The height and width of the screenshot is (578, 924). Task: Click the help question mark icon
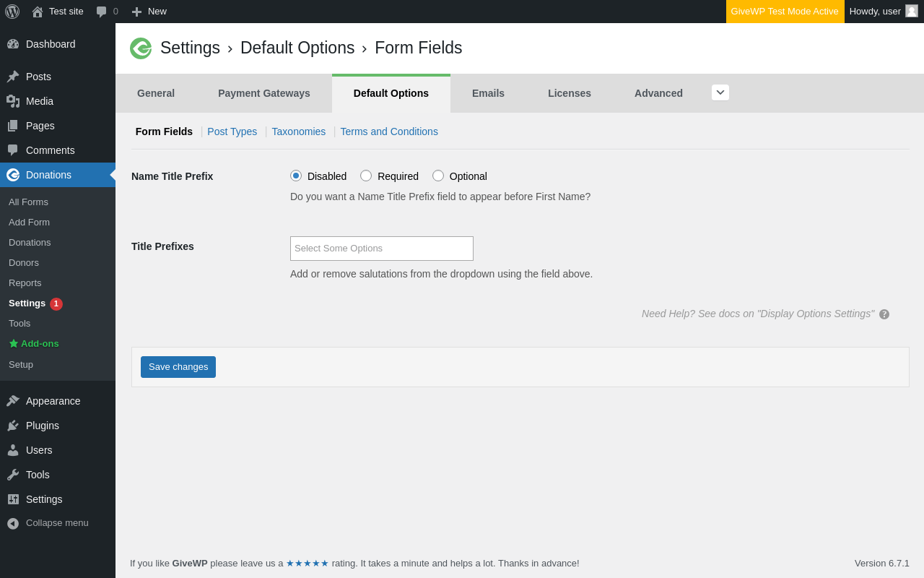click(x=884, y=314)
